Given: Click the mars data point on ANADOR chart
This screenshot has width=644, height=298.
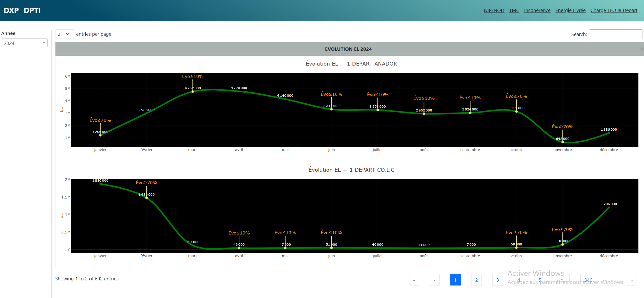Looking at the screenshot, I should coord(193,91).
